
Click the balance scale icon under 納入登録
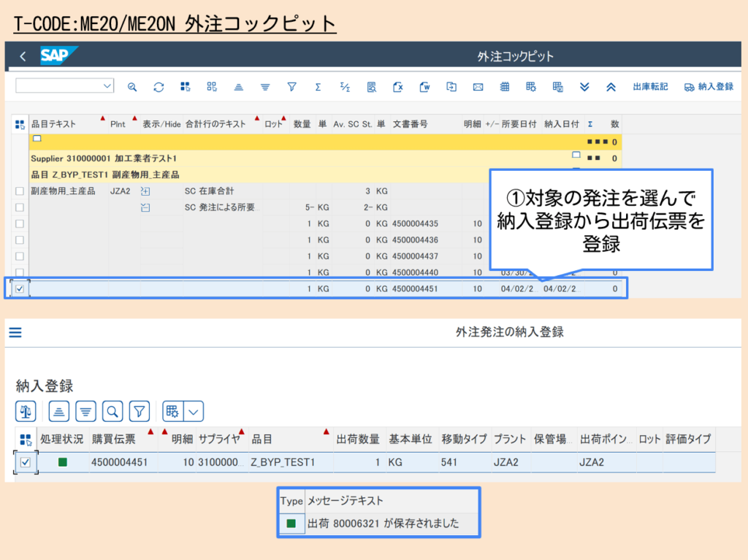coord(26,411)
